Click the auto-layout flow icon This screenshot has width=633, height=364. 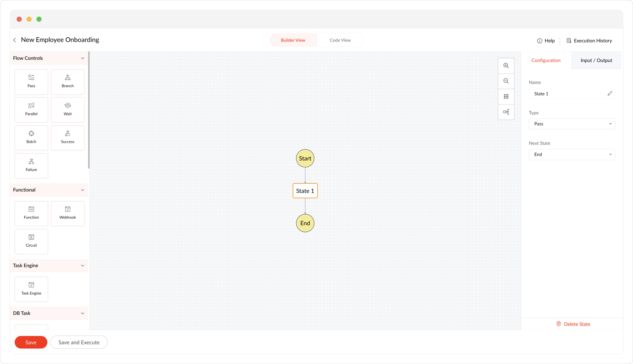pos(506,112)
